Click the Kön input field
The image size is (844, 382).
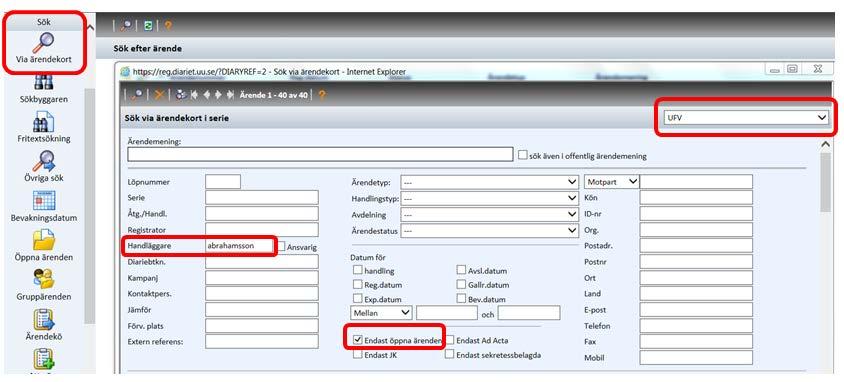(696, 197)
